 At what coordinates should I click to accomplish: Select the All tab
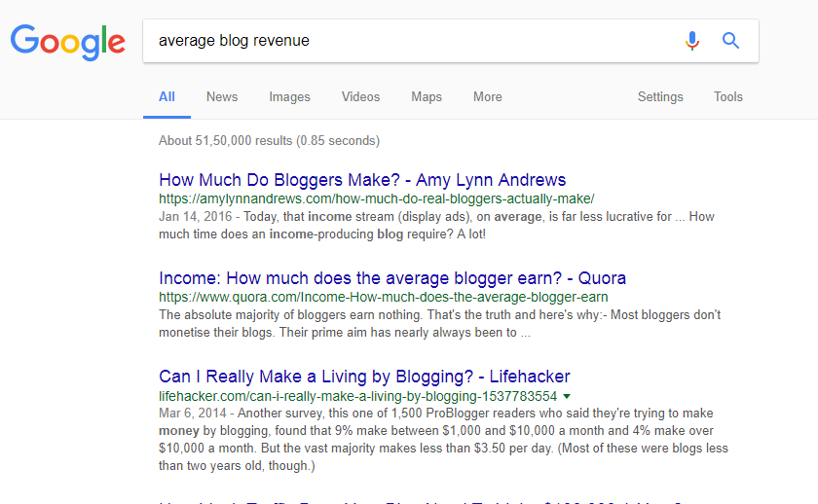coord(167,97)
